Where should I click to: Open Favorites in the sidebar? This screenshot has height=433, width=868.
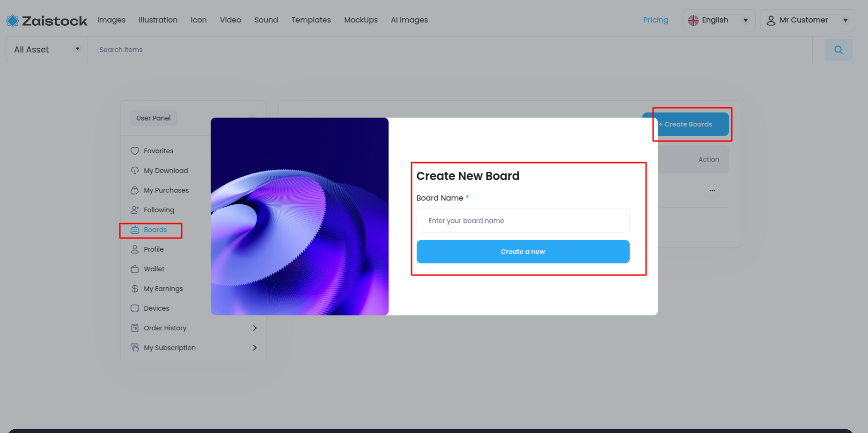click(x=158, y=151)
